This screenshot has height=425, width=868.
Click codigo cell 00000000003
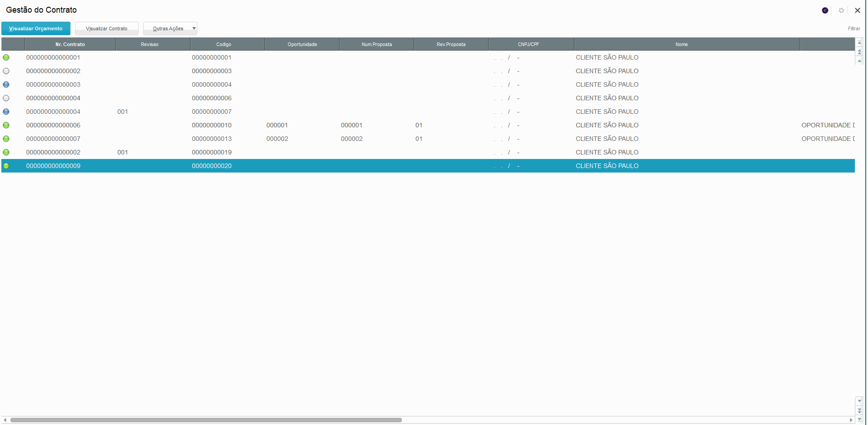212,71
